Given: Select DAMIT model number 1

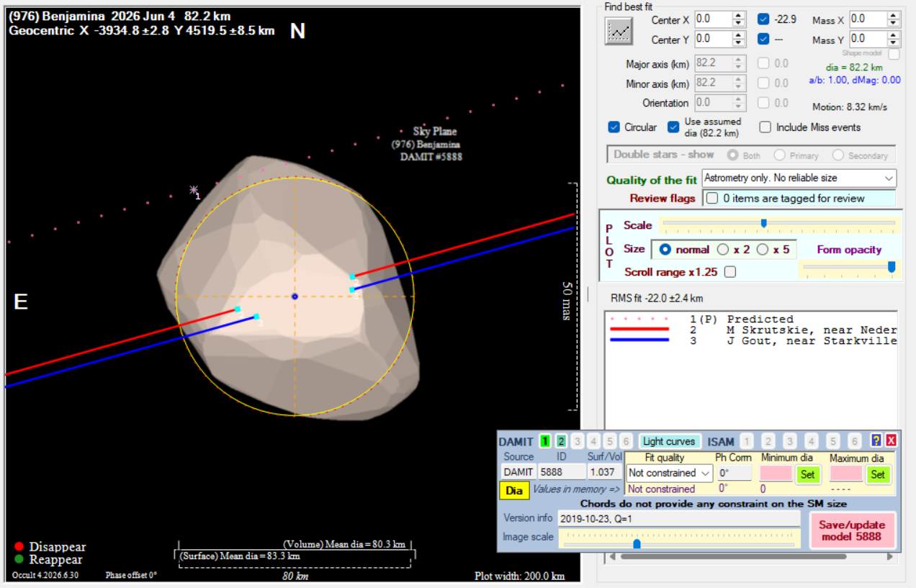Looking at the screenshot, I should [545, 441].
